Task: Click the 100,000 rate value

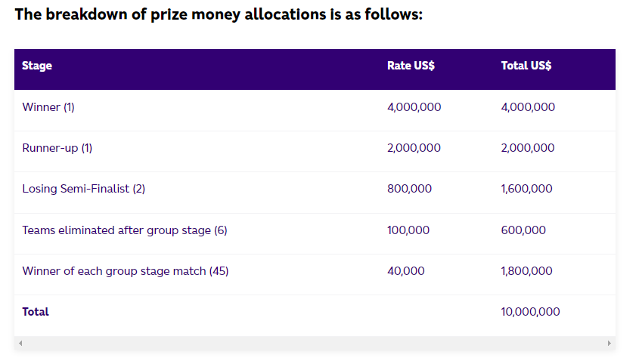Action: point(408,230)
